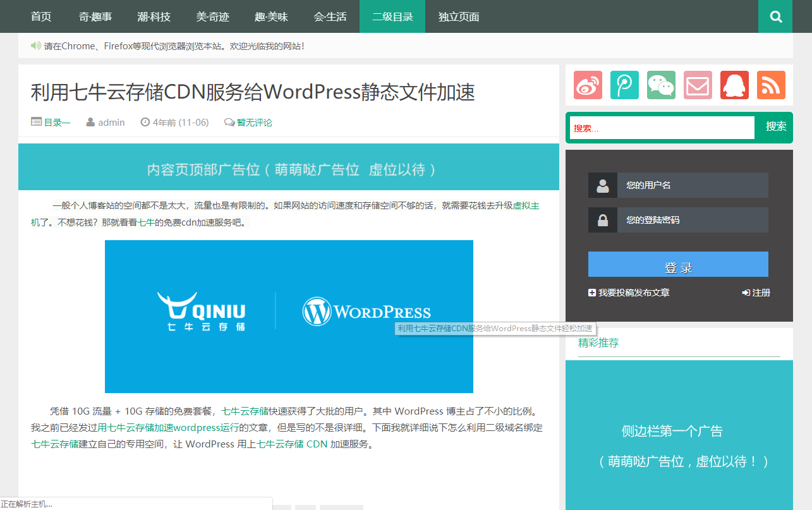Focus the 您的登陆密码 input field
The image size is (812, 510).
(x=693, y=220)
